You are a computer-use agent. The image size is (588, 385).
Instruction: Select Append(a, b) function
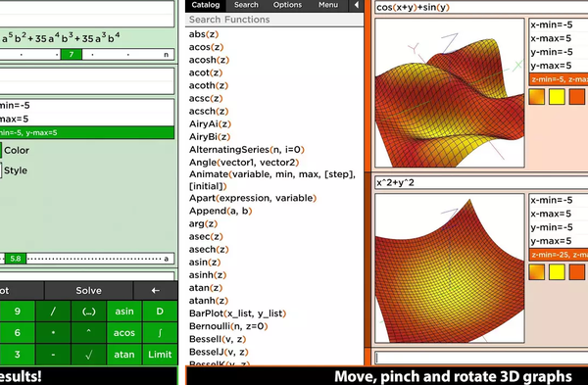pos(220,211)
